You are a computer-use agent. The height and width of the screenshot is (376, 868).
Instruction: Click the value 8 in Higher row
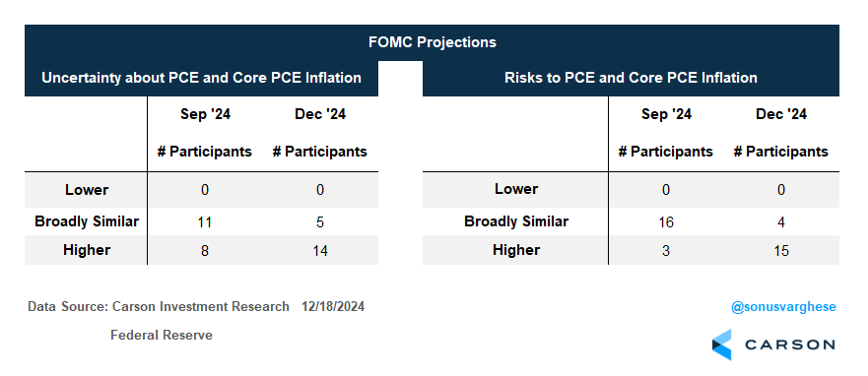205,251
